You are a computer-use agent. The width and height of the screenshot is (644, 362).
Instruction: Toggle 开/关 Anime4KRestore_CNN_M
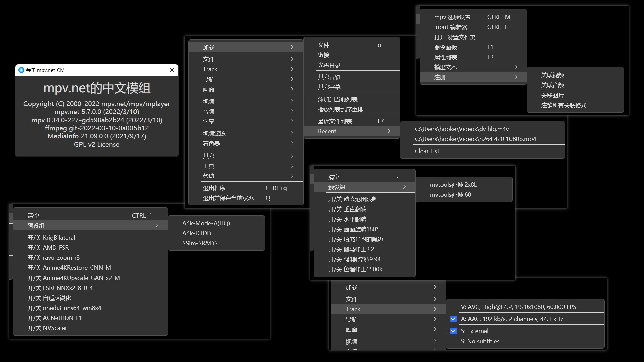click(90, 268)
